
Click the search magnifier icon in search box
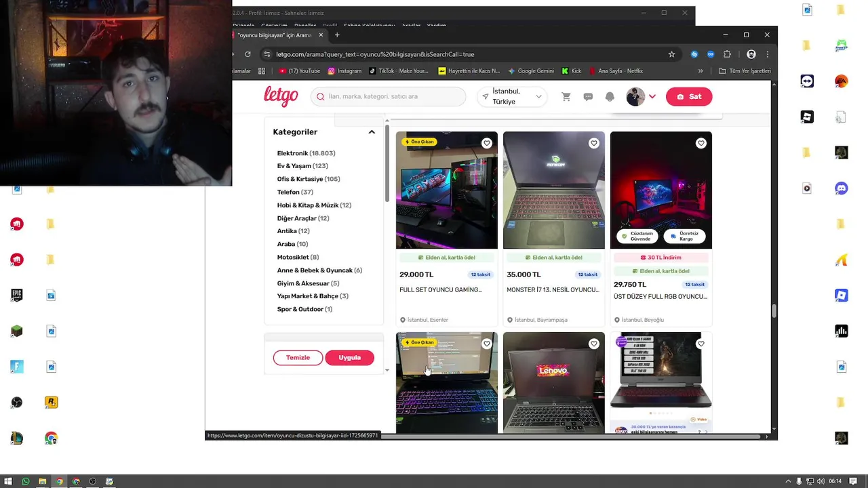click(x=320, y=97)
